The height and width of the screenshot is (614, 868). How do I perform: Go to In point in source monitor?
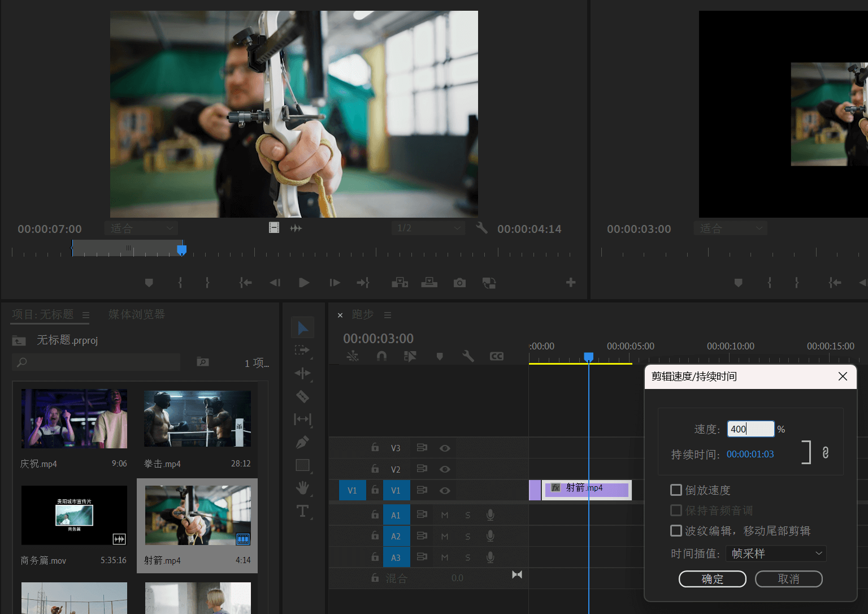point(245,283)
